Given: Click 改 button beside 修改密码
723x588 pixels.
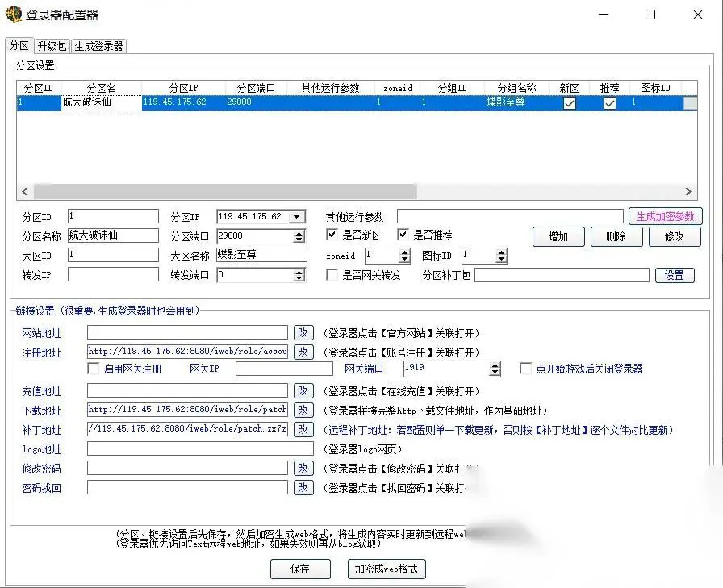Looking at the screenshot, I should (303, 468).
